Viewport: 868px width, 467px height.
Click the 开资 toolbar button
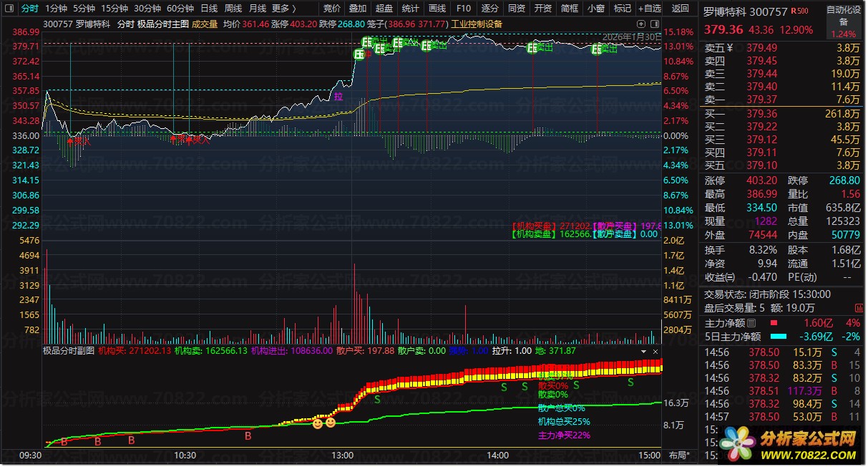pyautogui.click(x=543, y=9)
